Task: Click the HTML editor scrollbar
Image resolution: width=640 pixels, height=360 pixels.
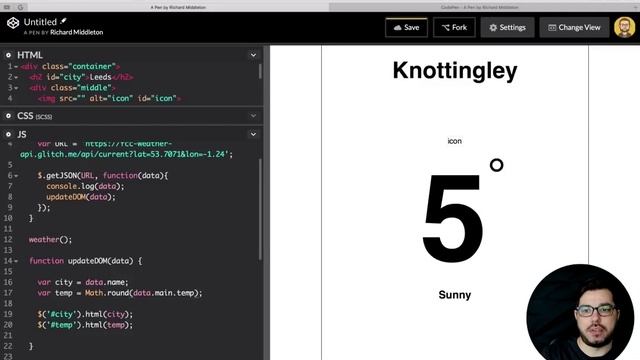Action: point(260,71)
